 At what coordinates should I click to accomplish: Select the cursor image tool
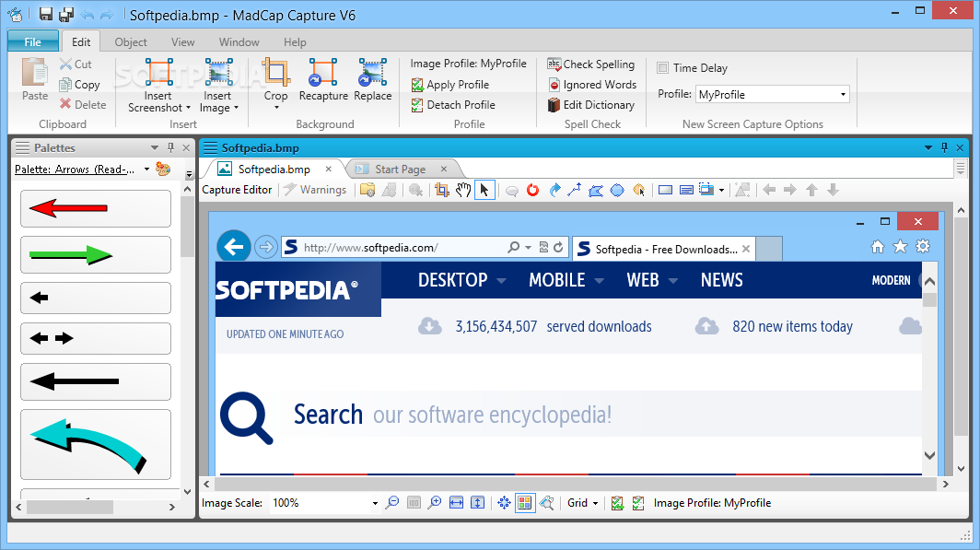coord(639,190)
